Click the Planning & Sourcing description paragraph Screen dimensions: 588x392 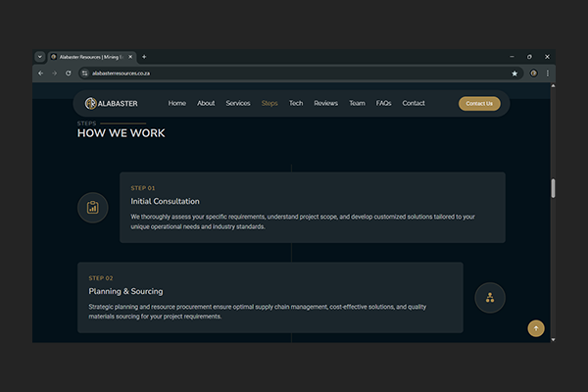[x=257, y=312]
